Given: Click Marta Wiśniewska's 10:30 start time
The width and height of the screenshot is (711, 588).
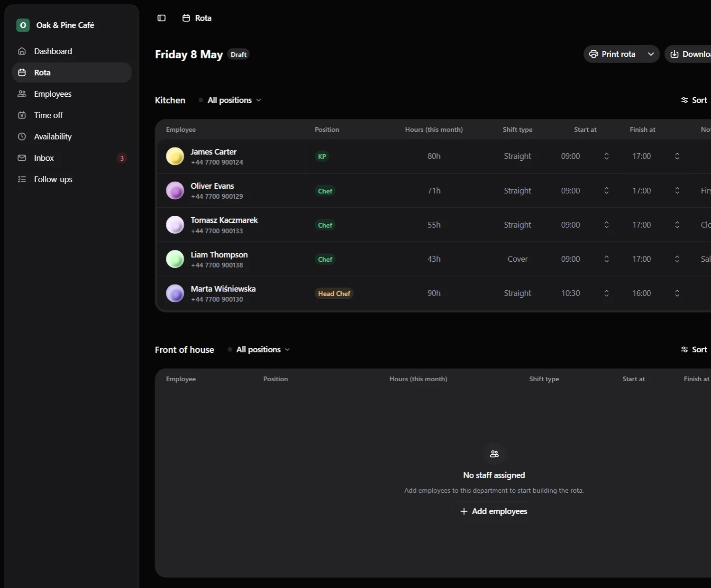Looking at the screenshot, I should [571, 293].
